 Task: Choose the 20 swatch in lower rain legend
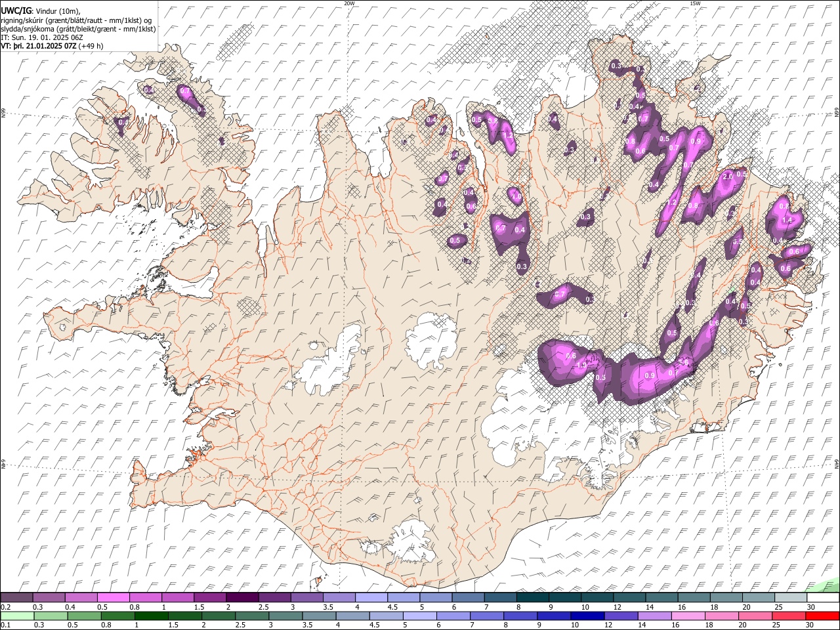[x=755, y=616]
